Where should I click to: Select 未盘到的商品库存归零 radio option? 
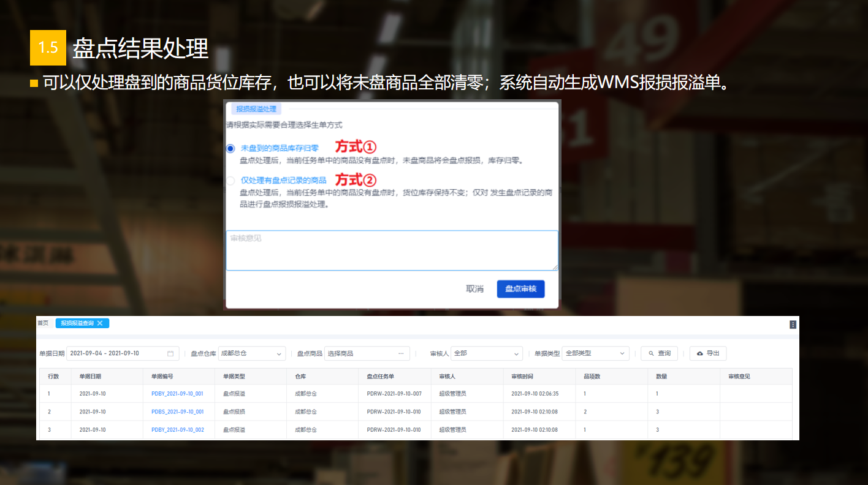pyautogui.click(x=230, y=148)
